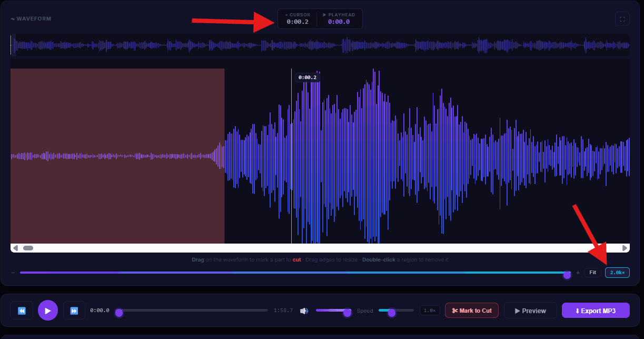The height and width of the screenshot is (339, 644).
Task: Click the waveform horizontal scrollbar thumb
Action: point(28,248)
